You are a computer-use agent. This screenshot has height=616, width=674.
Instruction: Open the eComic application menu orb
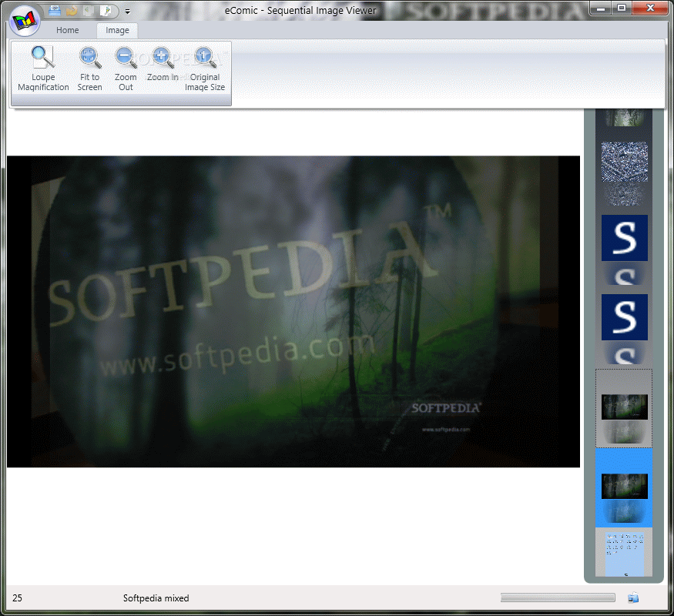[25, 20]
